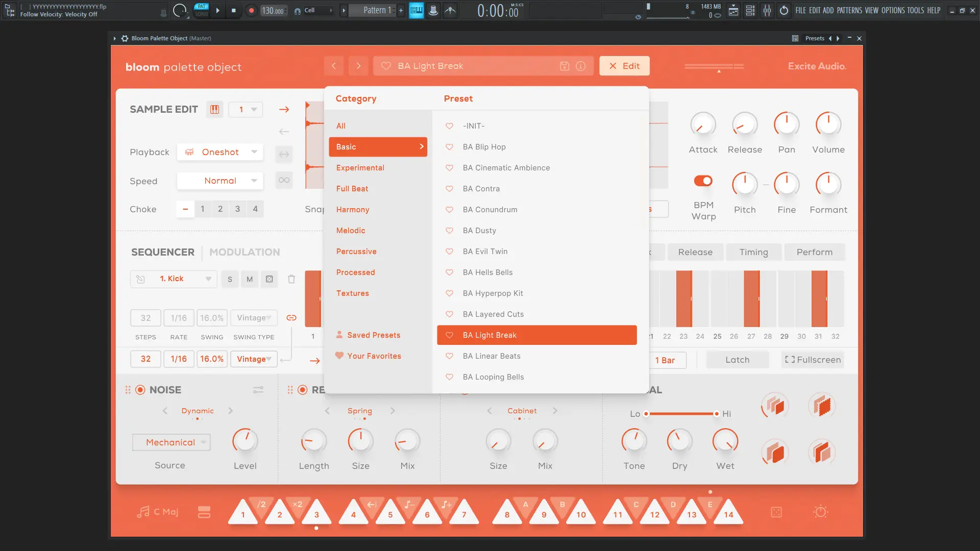Select the BA Blip Hop preset
Viewport: 980px width, 551px height.
[484, 147]
